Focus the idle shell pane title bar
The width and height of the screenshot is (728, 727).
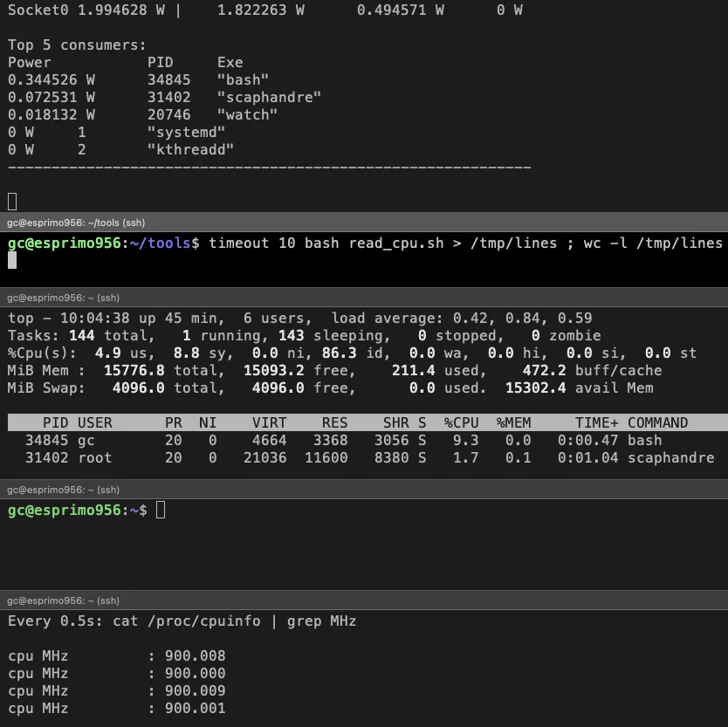[x=364, y=490]
